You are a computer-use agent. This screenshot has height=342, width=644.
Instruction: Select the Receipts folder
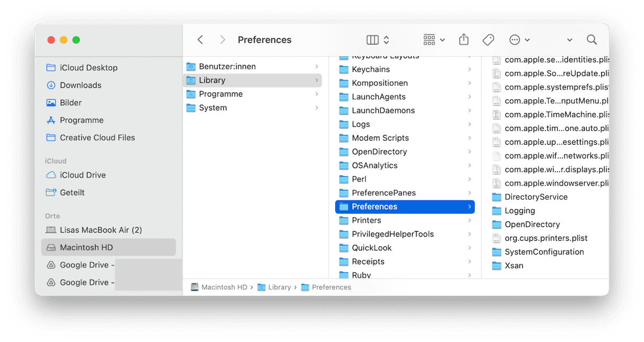coord(405,261)
